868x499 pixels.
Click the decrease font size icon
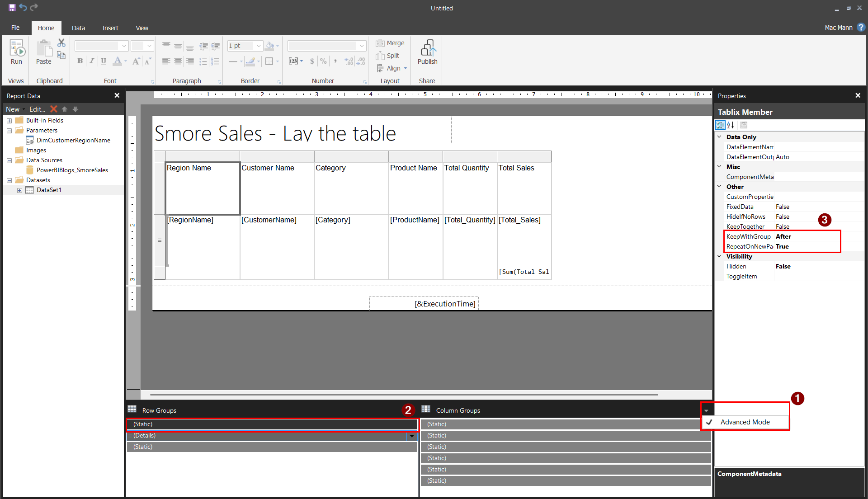pyautogui.click(x=148, y=61)
